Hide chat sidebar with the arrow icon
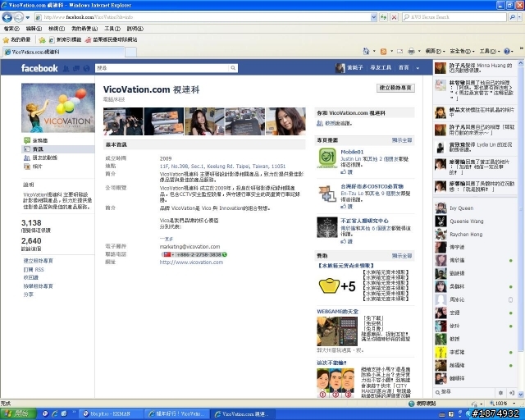The height and width of the screenshot is (420, 525). click(x=512, y=393)
